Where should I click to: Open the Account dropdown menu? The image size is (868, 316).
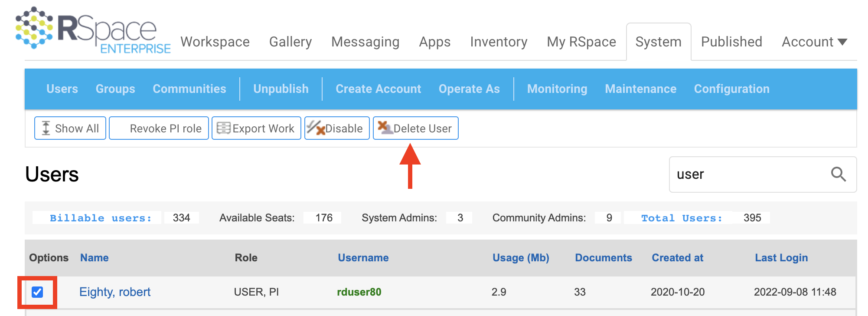pyautogui.click(x=814, y=42)
